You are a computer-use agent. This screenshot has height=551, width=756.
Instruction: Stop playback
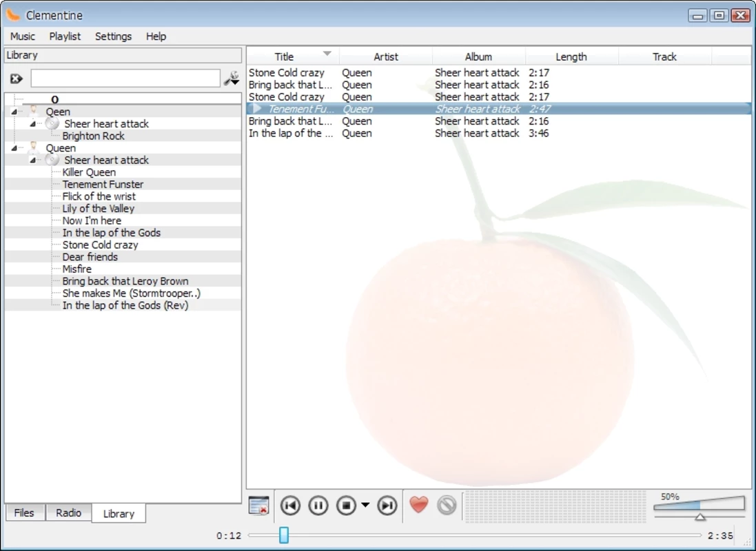pyautogui.click(x=346, y=506)
